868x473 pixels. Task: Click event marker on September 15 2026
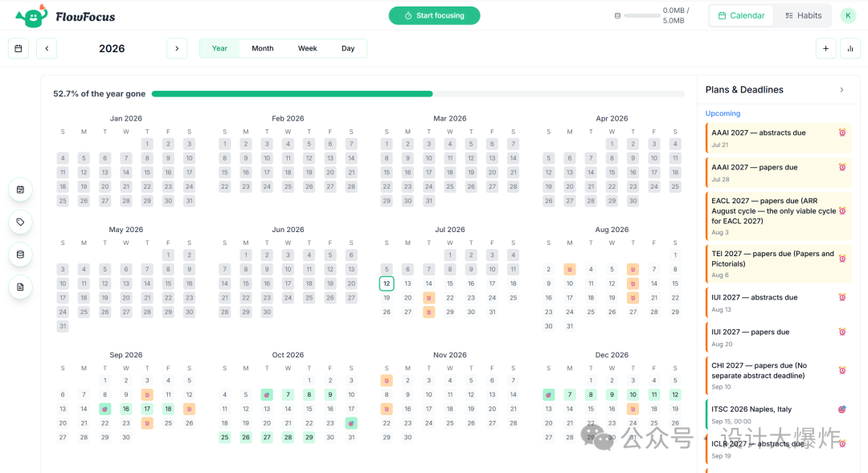[104, 409]
